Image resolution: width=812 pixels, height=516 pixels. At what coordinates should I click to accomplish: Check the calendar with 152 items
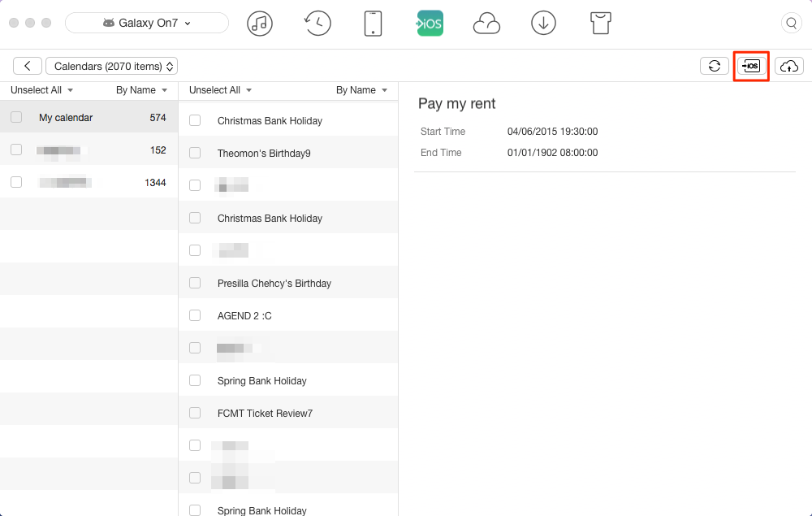pyautogui.click(x=16, y=150)
